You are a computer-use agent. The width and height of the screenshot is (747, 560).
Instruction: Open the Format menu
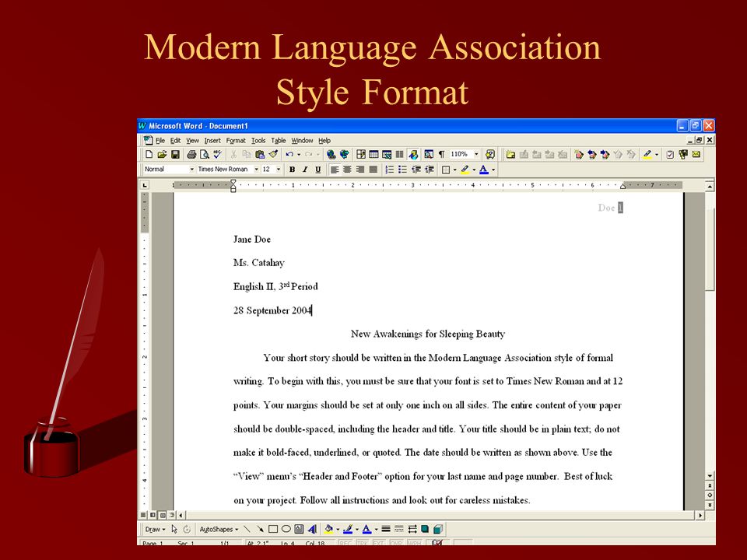236,141
